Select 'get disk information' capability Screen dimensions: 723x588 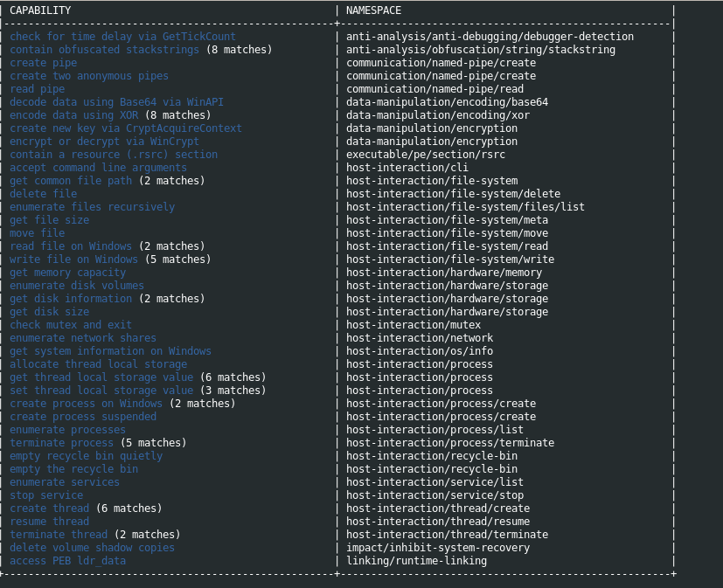coord(71,299)
